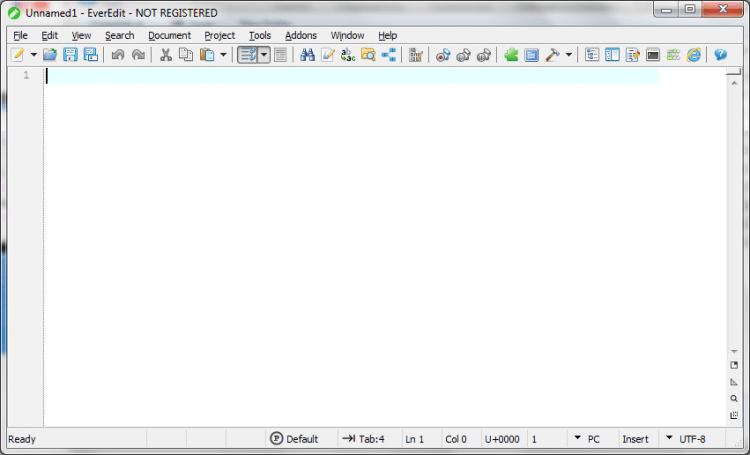The height and width of the screenshot is (455, 750).
Task: Preview in browser with Internet Explorer icon
Action: tap(694, 55)
